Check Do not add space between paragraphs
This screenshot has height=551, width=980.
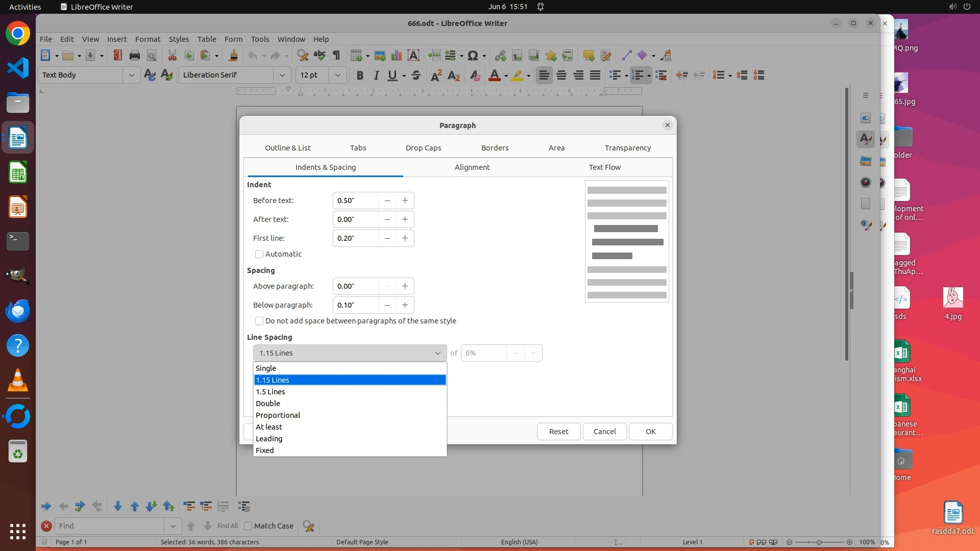259,321
